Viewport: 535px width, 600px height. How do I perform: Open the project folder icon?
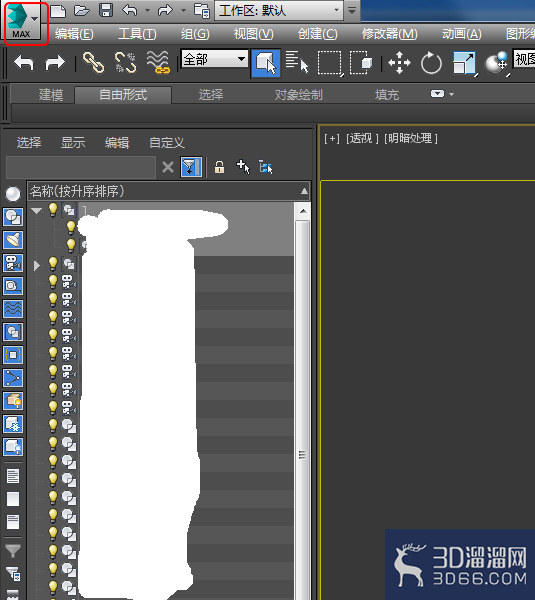click(202, 11)
